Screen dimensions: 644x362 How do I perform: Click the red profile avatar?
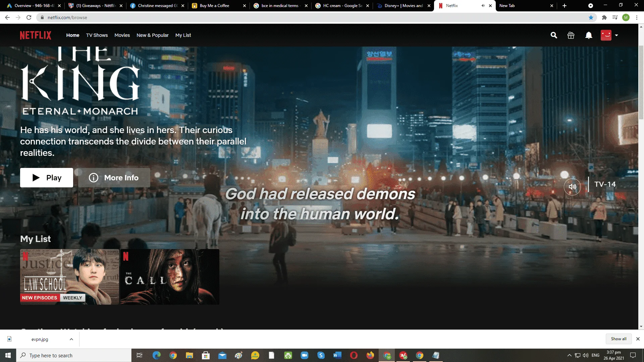pos(606,35)
